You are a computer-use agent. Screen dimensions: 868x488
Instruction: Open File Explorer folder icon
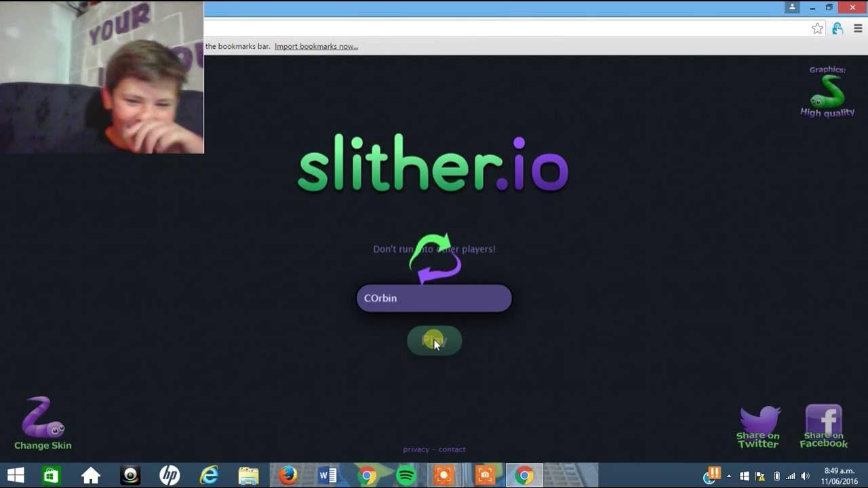coord(248,476)
